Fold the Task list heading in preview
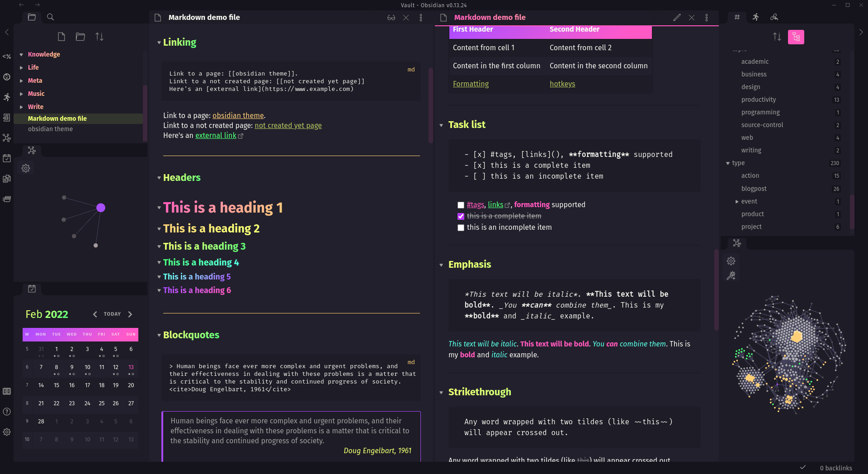The width and height of the screenshot is (868, 474). (x=441, y=125)
